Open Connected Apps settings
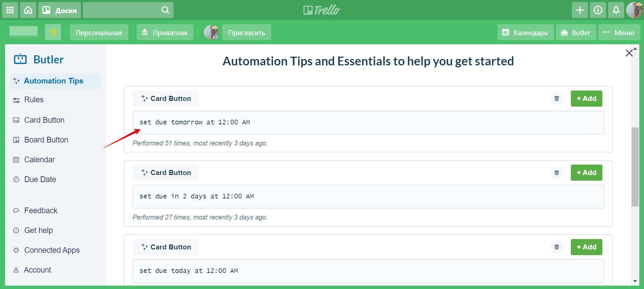This screenshot has height=289, width=644. [x=52, y=250]
